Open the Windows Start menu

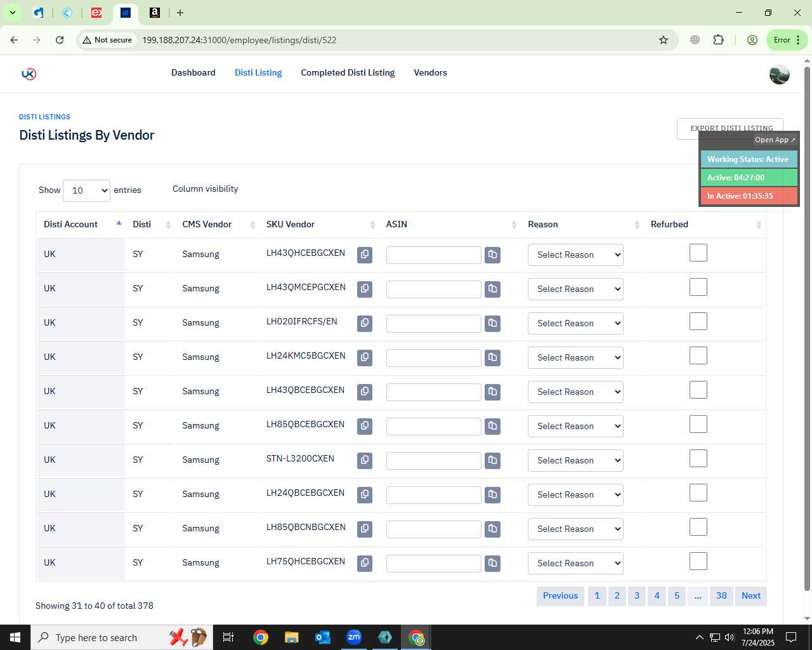tap(15, 637)
